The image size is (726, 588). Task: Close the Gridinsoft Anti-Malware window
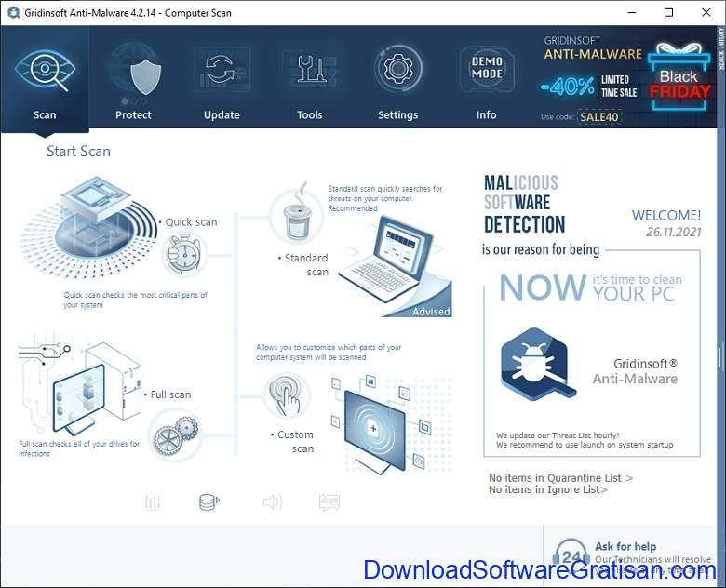point(706,12)
